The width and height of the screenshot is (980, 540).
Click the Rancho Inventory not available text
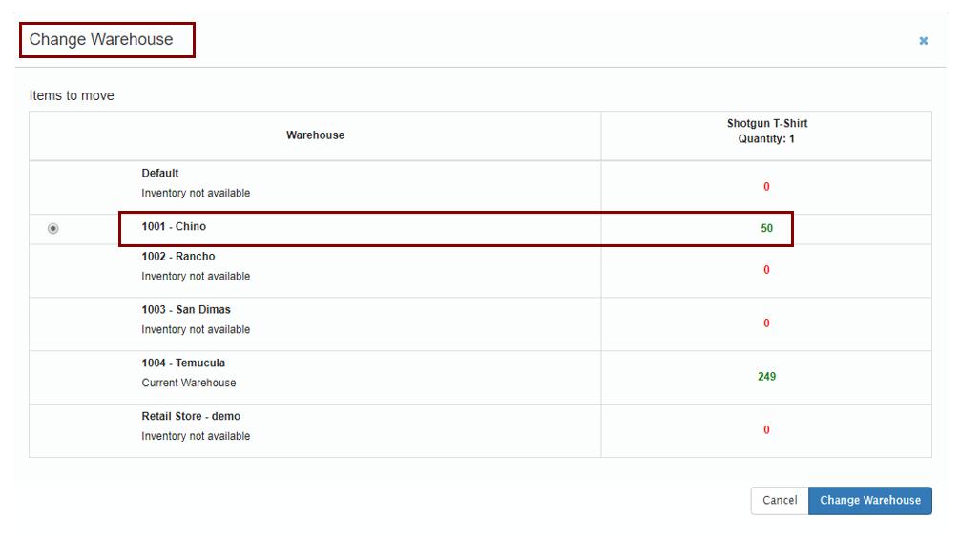tap(196, 277)
